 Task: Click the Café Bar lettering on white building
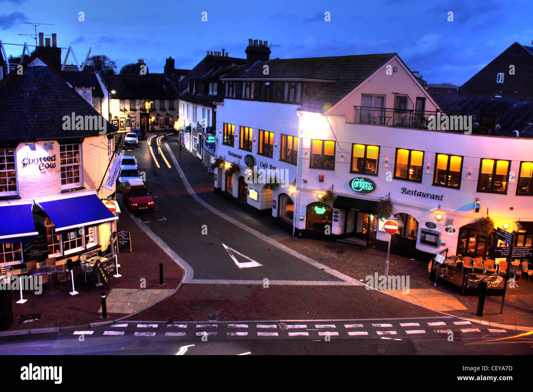(268, 165)
